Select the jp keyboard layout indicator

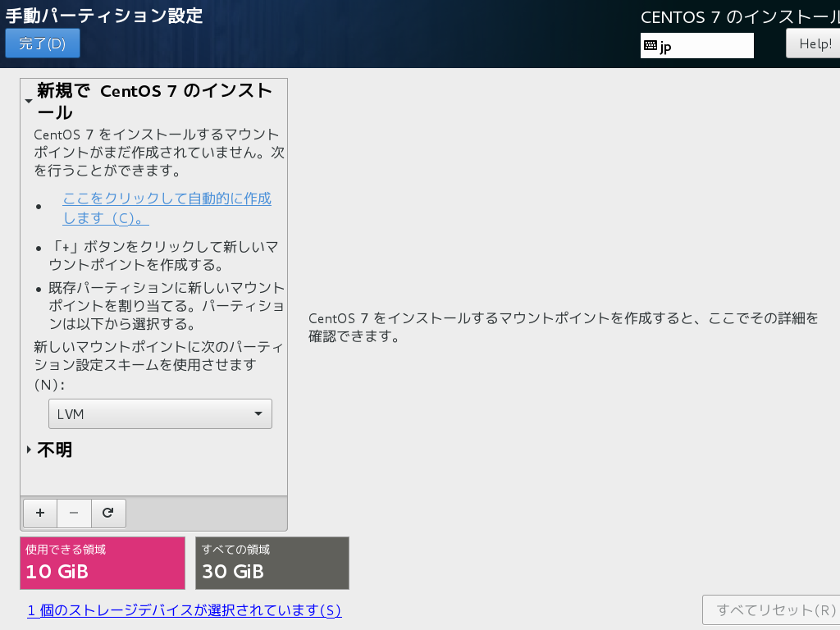(x=697, y=46)
